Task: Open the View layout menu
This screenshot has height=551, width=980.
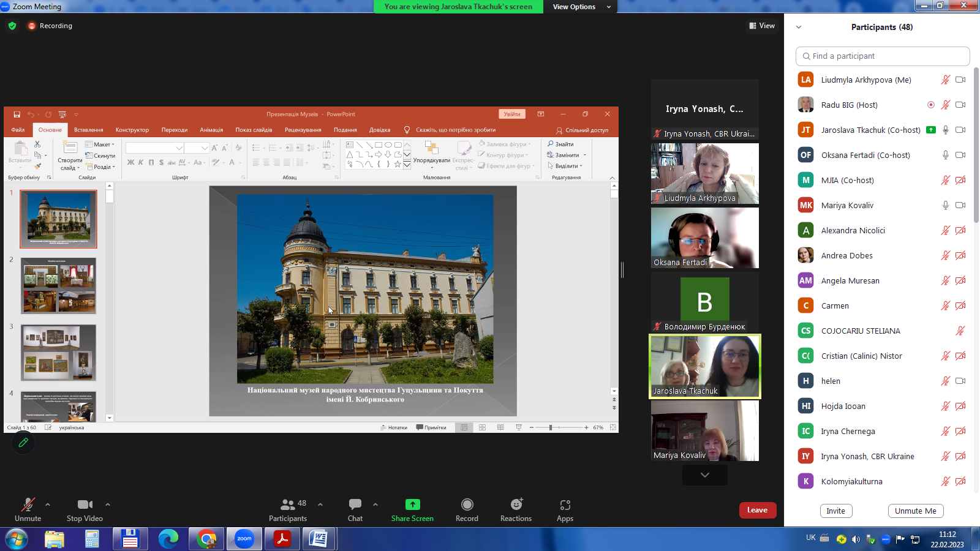Action: click(761, 26)
